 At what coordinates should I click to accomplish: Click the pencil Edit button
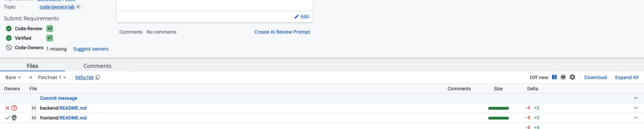point(302,17)
